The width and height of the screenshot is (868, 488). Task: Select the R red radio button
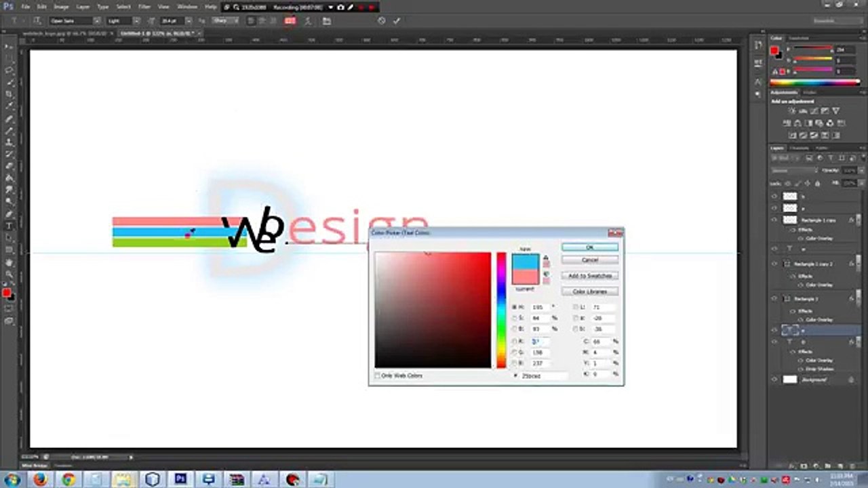(514, 342)
